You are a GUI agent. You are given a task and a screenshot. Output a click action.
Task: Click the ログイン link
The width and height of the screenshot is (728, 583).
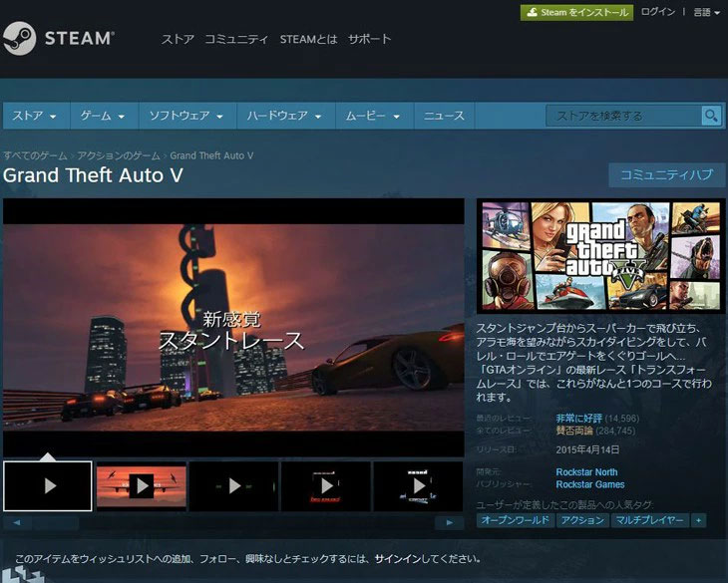(x=658, y=12)
